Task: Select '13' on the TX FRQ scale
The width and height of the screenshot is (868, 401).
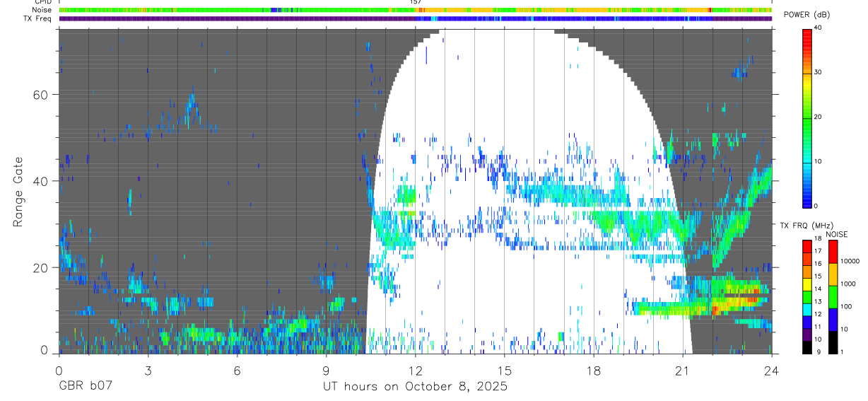Action: click(x=818, y=302)
